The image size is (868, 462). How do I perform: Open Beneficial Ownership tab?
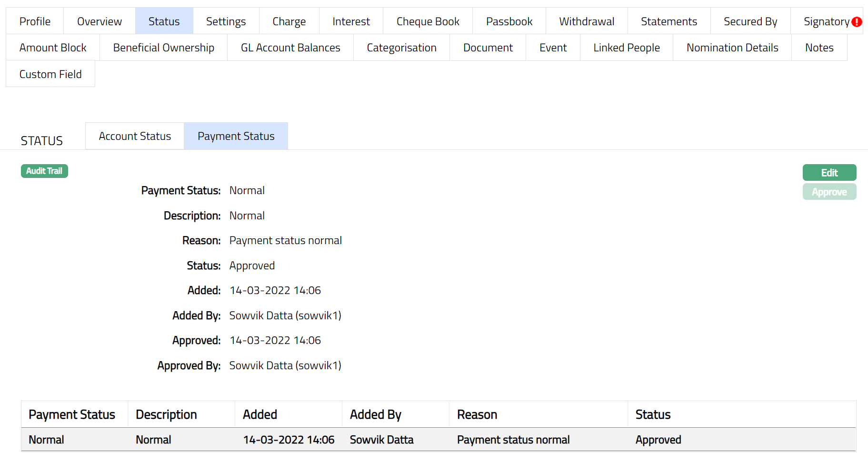coord(163,48)
